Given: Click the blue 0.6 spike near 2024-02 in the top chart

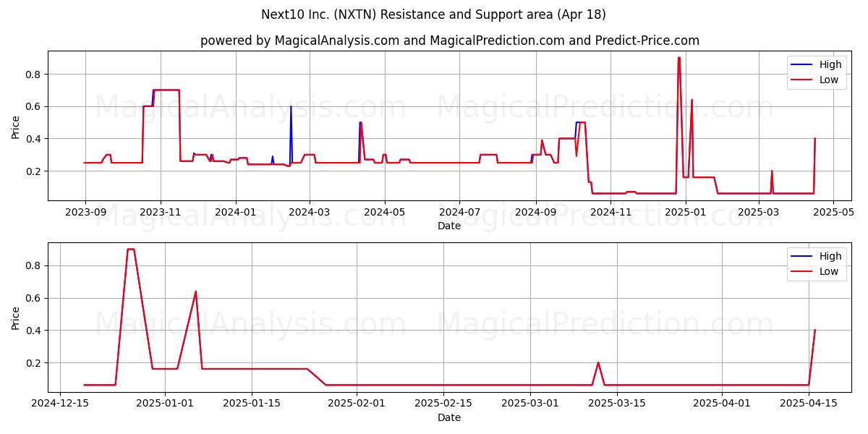Looking at the screenshot, I should pyautogui.click(x=291, y=107).
